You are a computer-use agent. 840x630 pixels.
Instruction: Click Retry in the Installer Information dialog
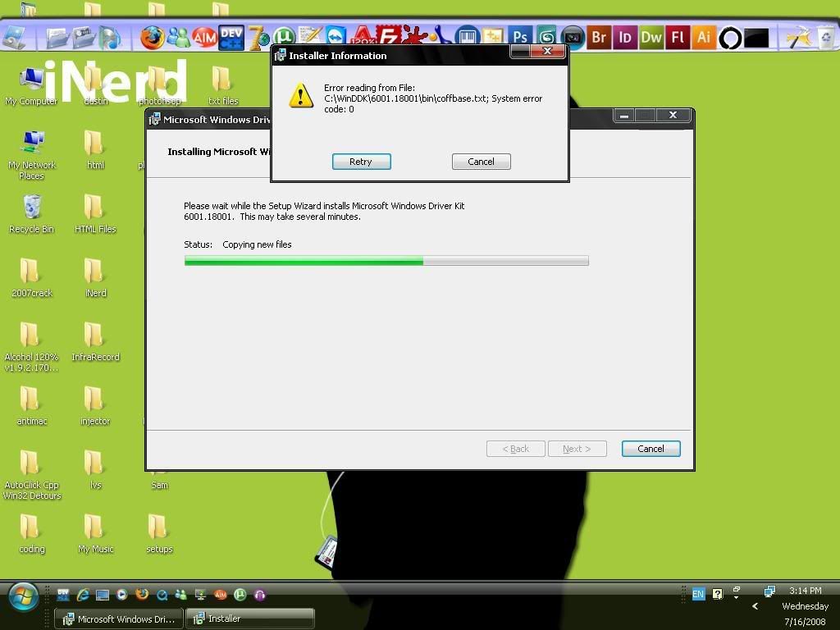(361, 162)
